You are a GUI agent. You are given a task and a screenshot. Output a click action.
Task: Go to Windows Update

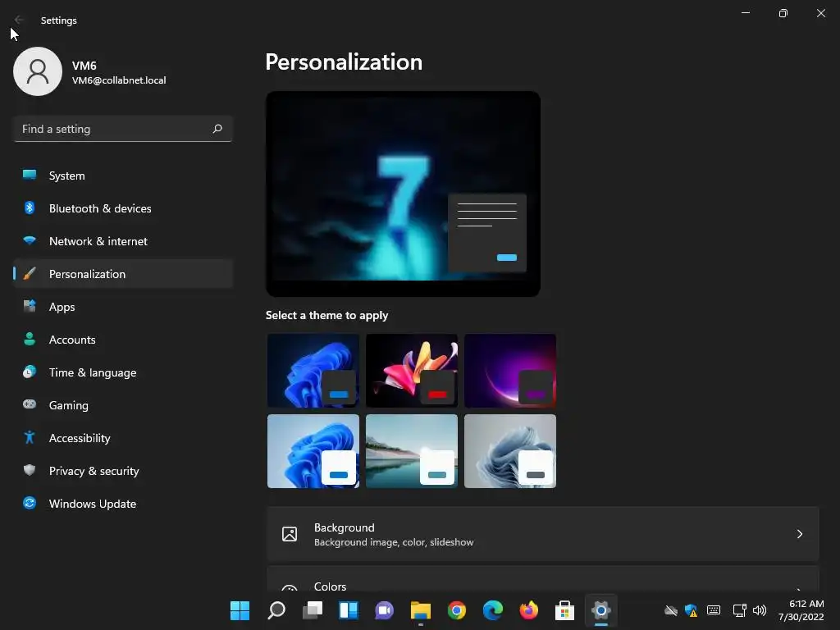[123, 504]
